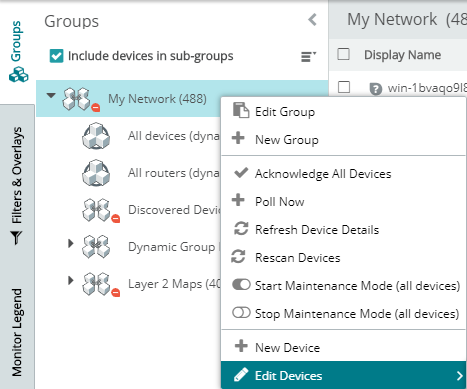Choose Refresh Device Details
The image size is (467, 389).
343,230
